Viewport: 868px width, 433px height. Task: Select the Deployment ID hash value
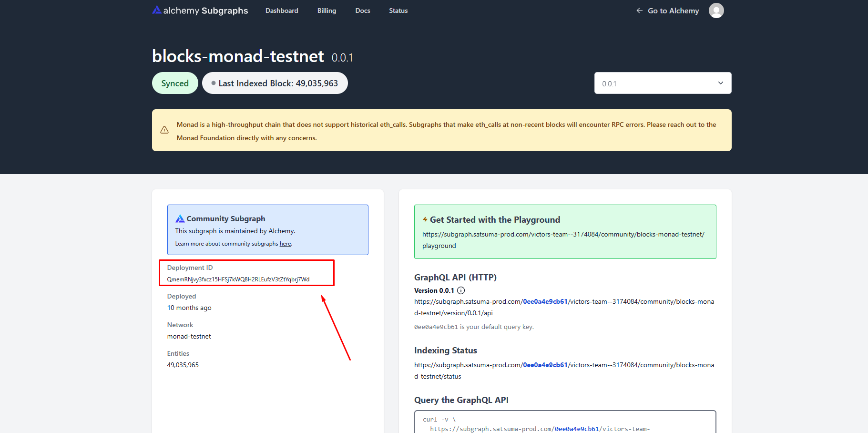(238, 279)
